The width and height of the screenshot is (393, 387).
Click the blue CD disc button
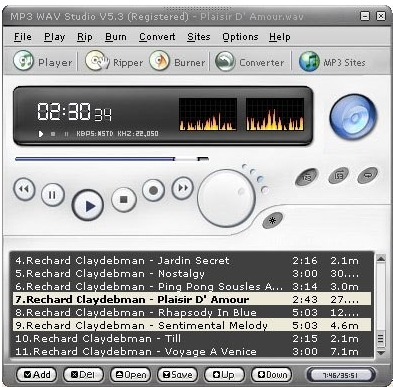[x=353, y=116]
